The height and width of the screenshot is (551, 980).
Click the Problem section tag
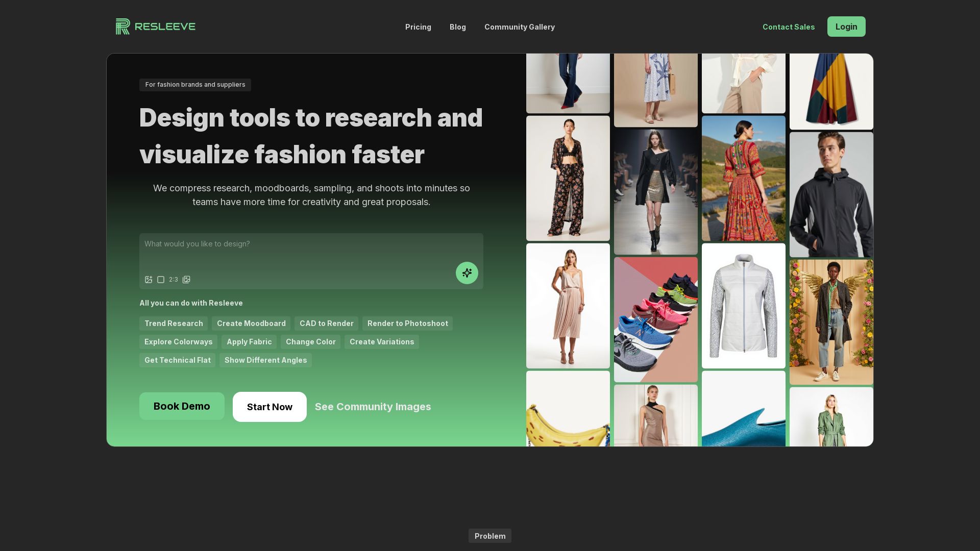[489, 536]
